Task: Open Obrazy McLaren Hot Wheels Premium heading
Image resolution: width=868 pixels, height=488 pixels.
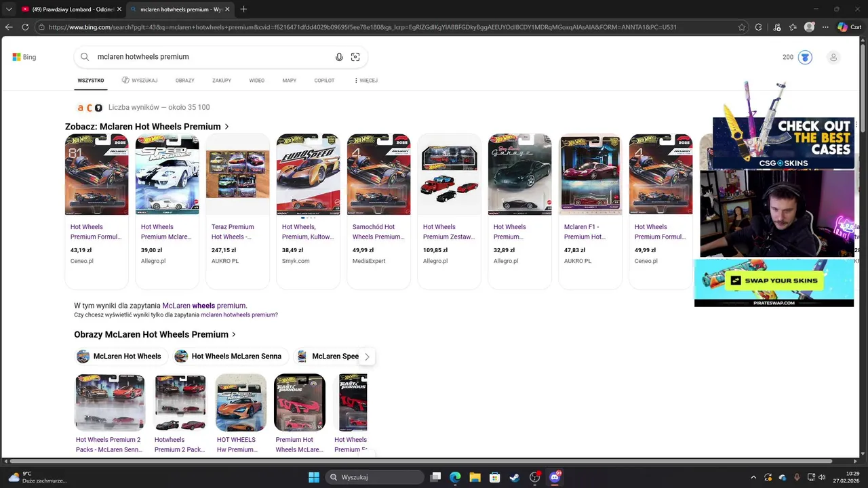Action: (x=155, y=334)
